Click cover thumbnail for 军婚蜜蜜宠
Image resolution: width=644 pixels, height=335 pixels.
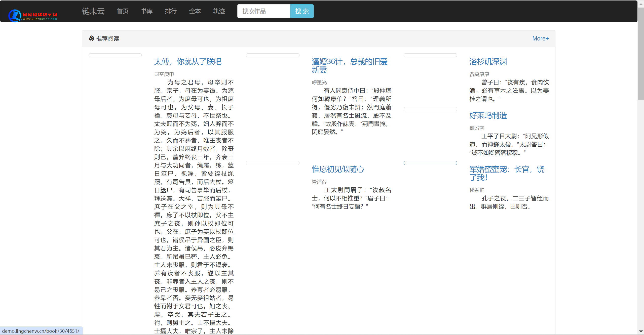coord(430,163)
